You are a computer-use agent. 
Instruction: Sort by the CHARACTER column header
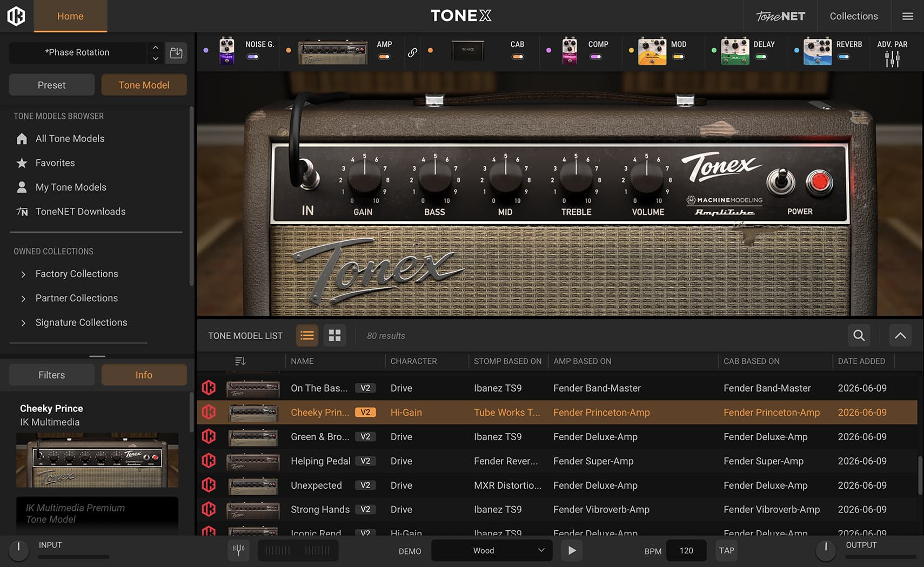413,361
